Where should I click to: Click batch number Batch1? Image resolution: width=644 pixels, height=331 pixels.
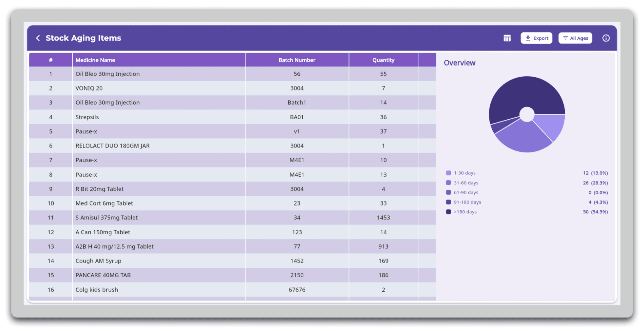click(x=297, y=103)
